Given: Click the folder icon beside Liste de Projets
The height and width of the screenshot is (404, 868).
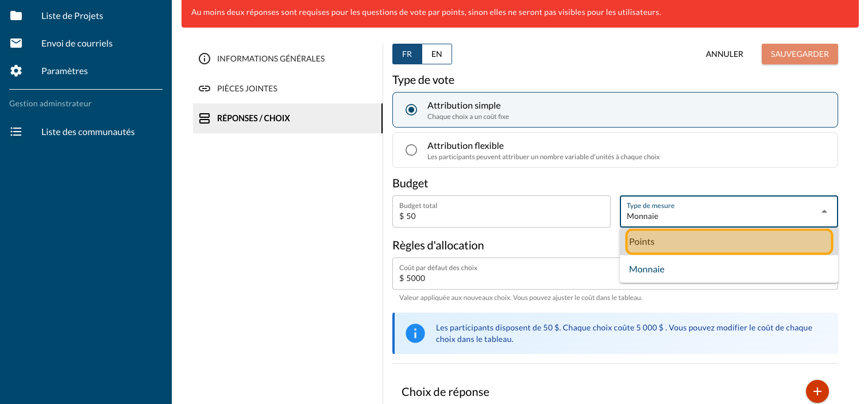Looking at the screenshot, I should pyautogui.click(x=16, y=16).
